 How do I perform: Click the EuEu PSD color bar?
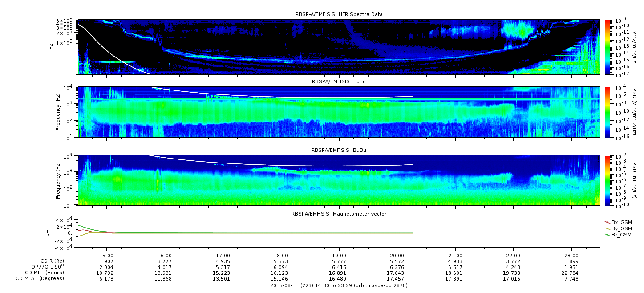[608, 112]
